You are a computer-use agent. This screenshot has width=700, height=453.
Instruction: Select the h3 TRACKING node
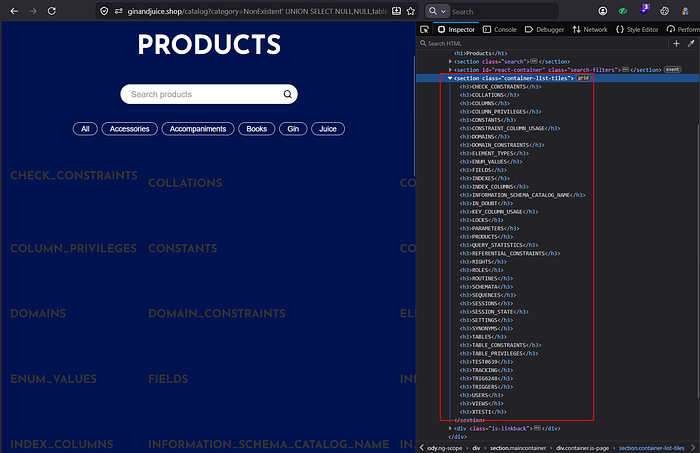(x=487, y=370)
